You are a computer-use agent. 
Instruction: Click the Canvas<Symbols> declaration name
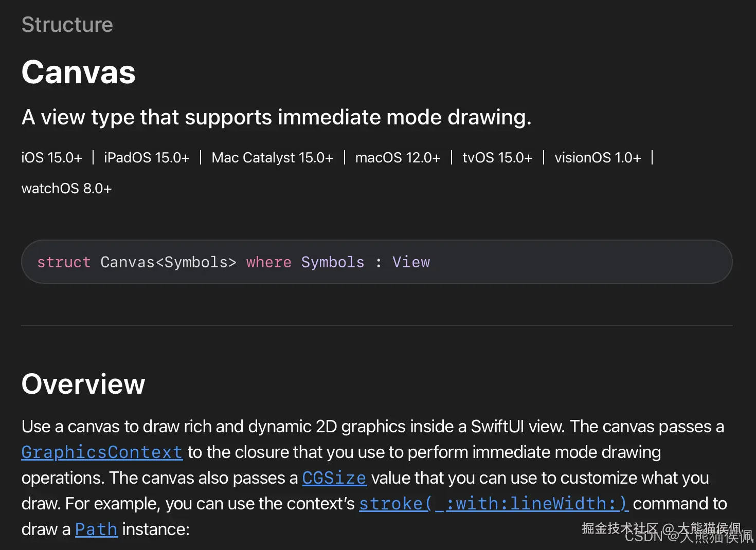click(x=168, y=262)
